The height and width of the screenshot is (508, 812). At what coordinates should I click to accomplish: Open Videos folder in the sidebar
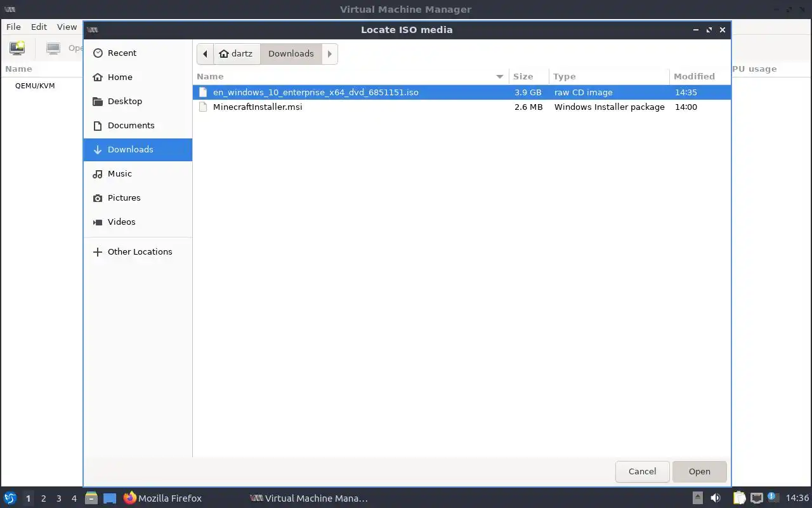click(x=138, y=222)
